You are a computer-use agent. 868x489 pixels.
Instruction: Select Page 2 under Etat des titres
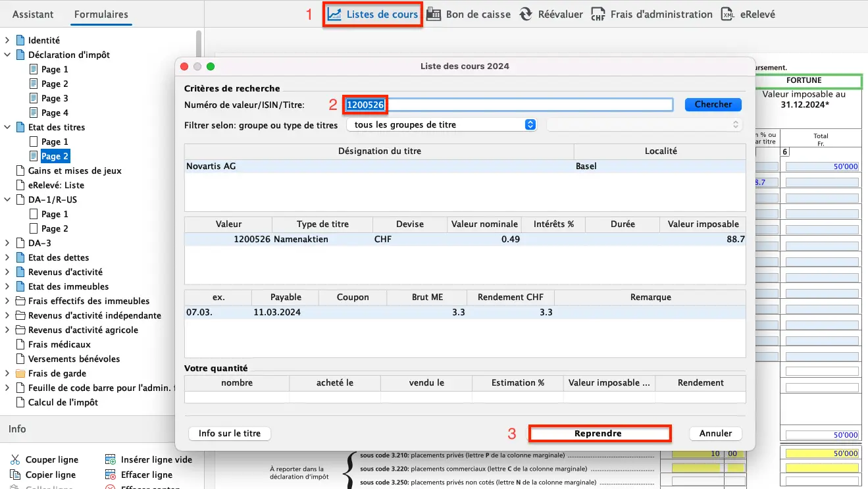click(x=55, y=155)
